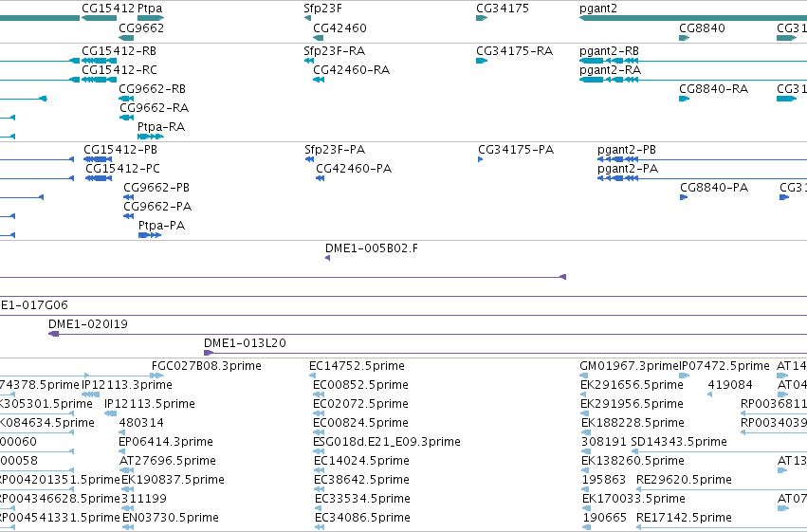Select transcript label CG15412-RC
This screenshot has width=807, height=532.
pos(119,70)
